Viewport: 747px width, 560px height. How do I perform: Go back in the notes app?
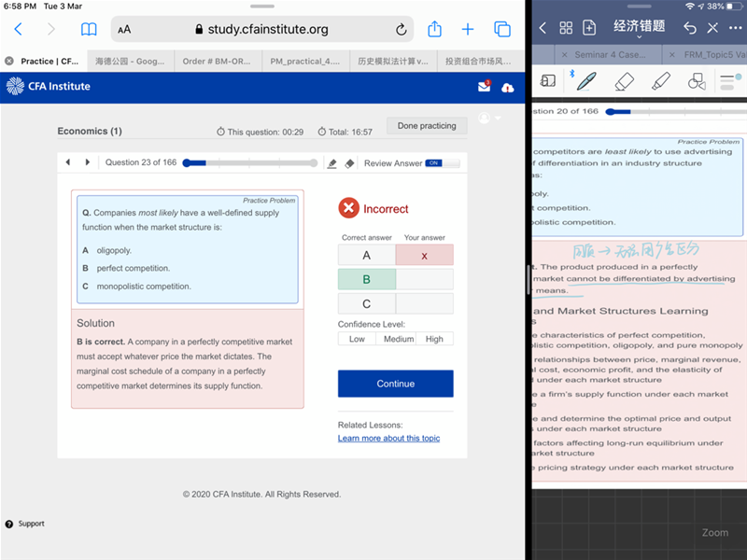pyautogui.click(x=543, y=28)
